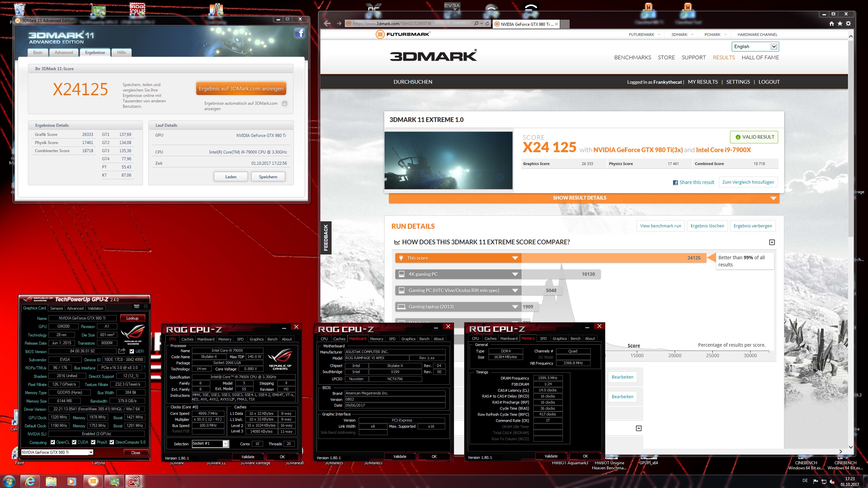This screenshot has height=488, width=868.
Task: Click the Futuremark logo on the website
Action: click(x=403, y=34)
